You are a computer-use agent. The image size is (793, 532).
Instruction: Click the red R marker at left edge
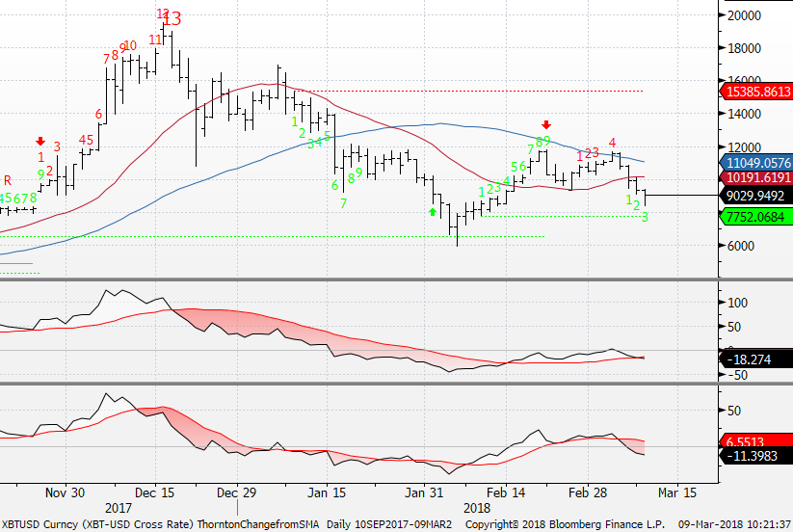point(7,180)
